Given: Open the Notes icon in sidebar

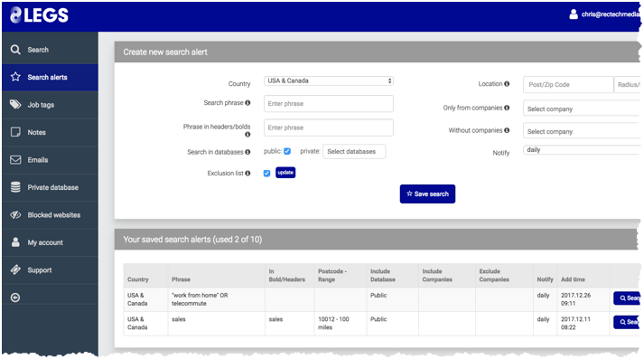Looking at the screenshot, I should 15,132.
